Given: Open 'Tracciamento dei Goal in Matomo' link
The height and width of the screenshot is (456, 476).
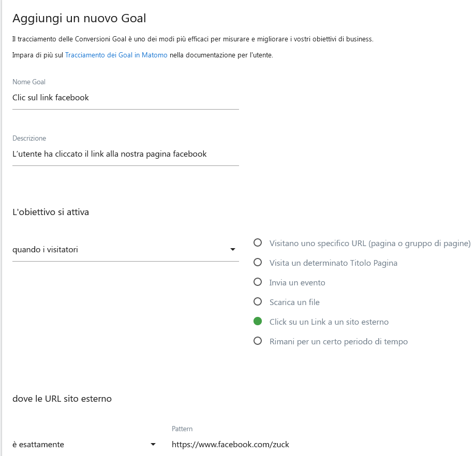Looking at the screenshot, I should pos(116,55).
